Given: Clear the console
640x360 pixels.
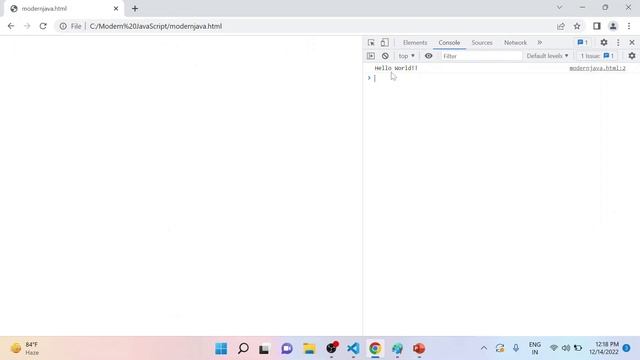Looking at the screenshot, I should [385, 56].
